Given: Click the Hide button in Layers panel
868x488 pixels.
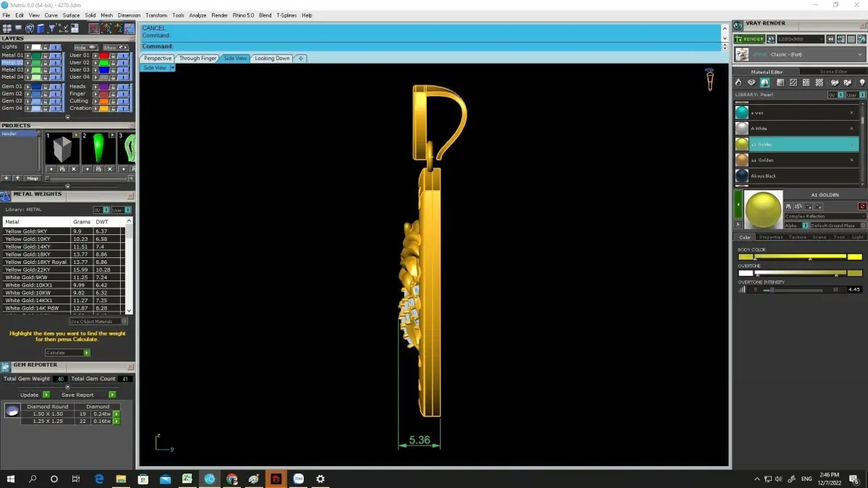Looking at the screenshot, I should pyautogui.click(x=86, y=47).
